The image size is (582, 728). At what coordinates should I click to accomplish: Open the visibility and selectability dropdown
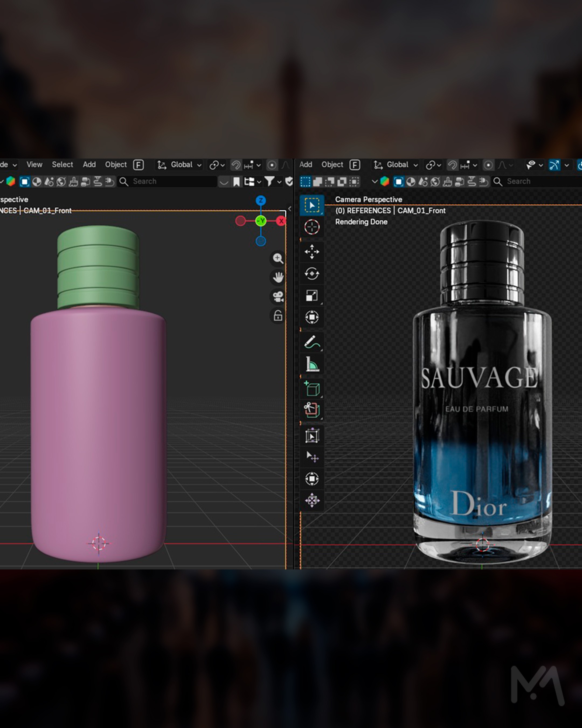534,165
